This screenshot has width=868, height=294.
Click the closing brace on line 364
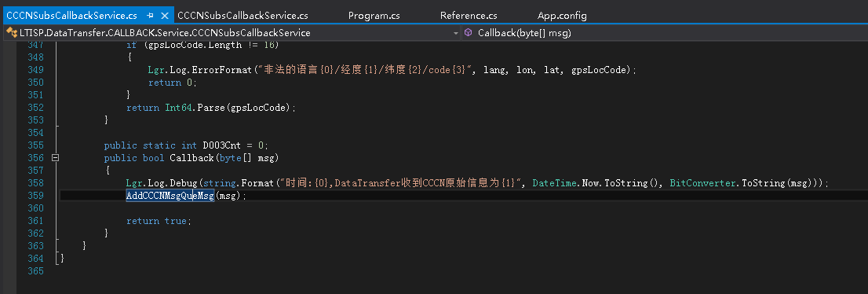62,258
